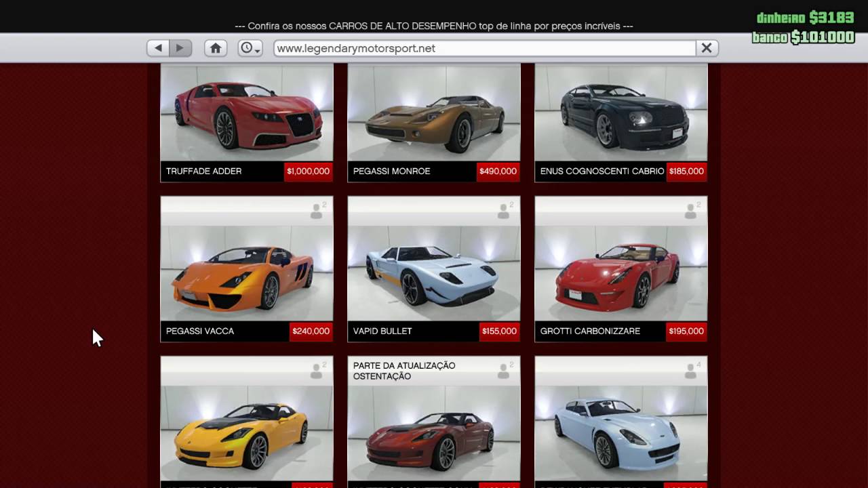Click the seat-count icon on Vapid Bullet
This screenshot has width=868, height=488.
coord(505,211)
